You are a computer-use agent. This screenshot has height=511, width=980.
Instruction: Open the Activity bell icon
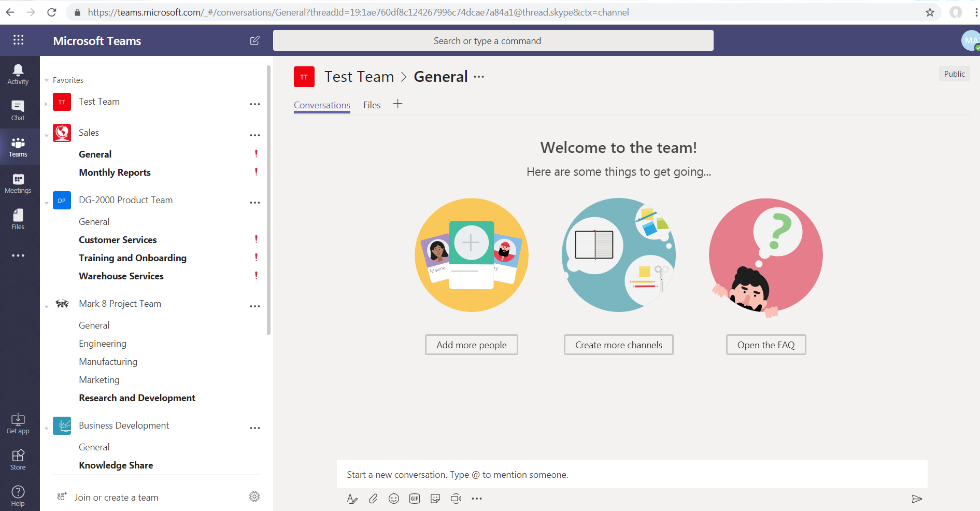pos(18,74)
